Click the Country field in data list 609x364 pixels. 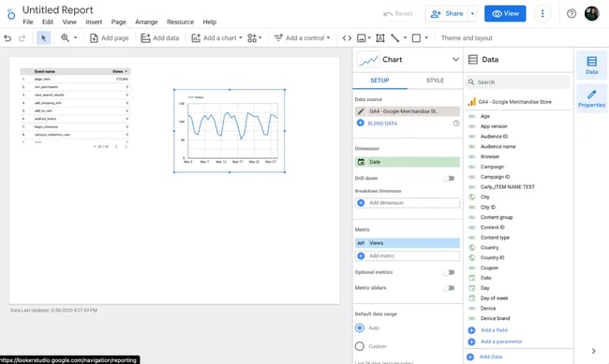489,248
